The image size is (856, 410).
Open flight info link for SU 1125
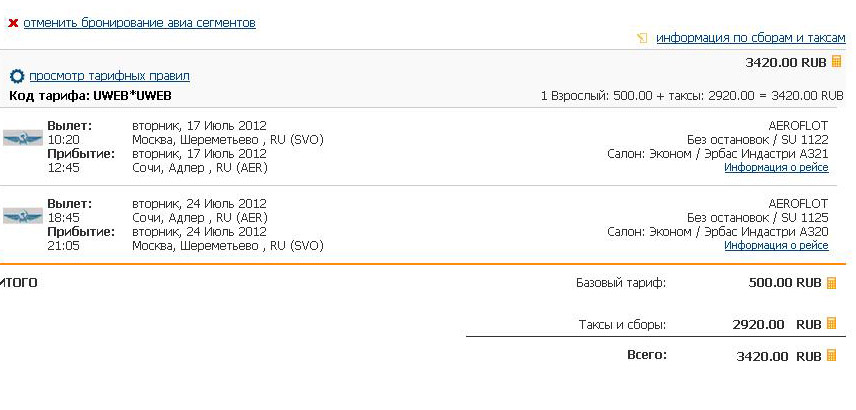pos(776,246)
